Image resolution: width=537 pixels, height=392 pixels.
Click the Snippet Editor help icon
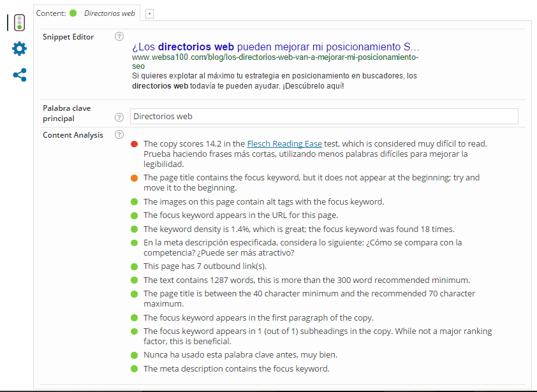[x=119, y=37]
